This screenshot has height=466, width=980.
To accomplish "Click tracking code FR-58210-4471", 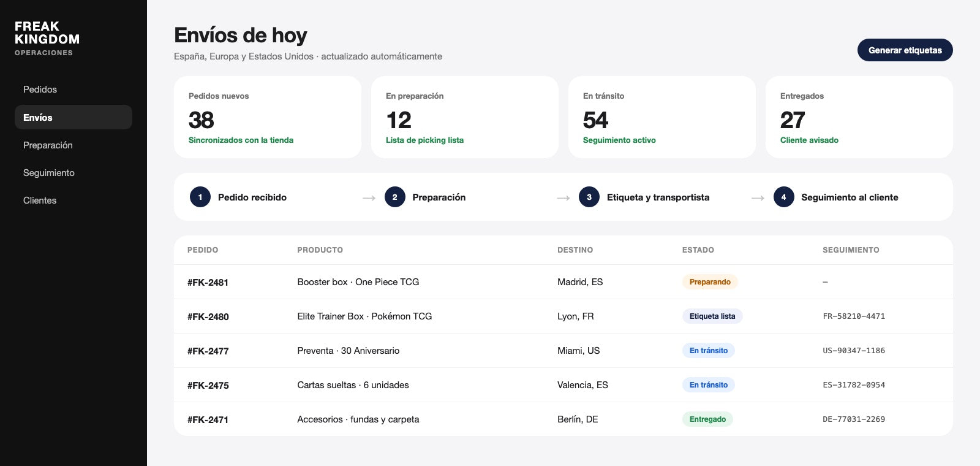I will 854,316.
